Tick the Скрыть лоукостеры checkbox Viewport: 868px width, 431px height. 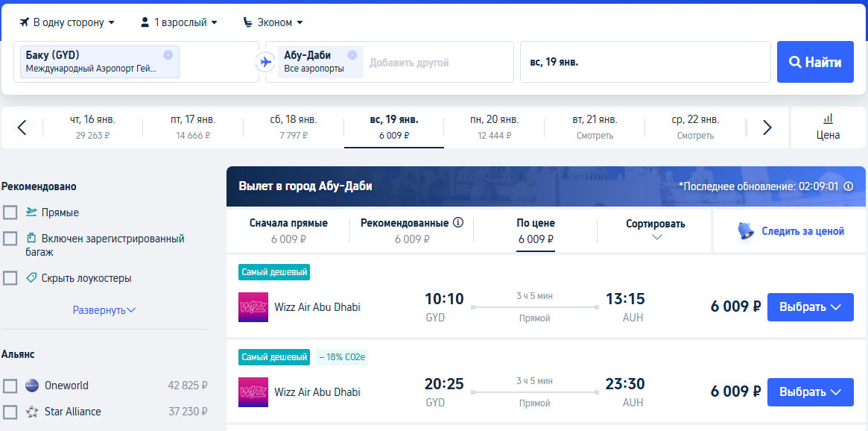[x=10, y=278]
